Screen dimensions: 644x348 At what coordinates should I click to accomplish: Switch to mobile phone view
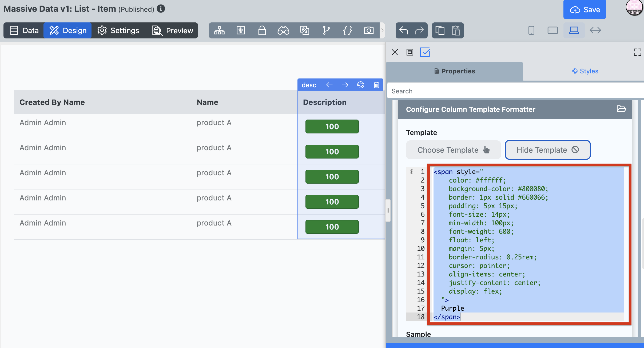click(531, 30)
